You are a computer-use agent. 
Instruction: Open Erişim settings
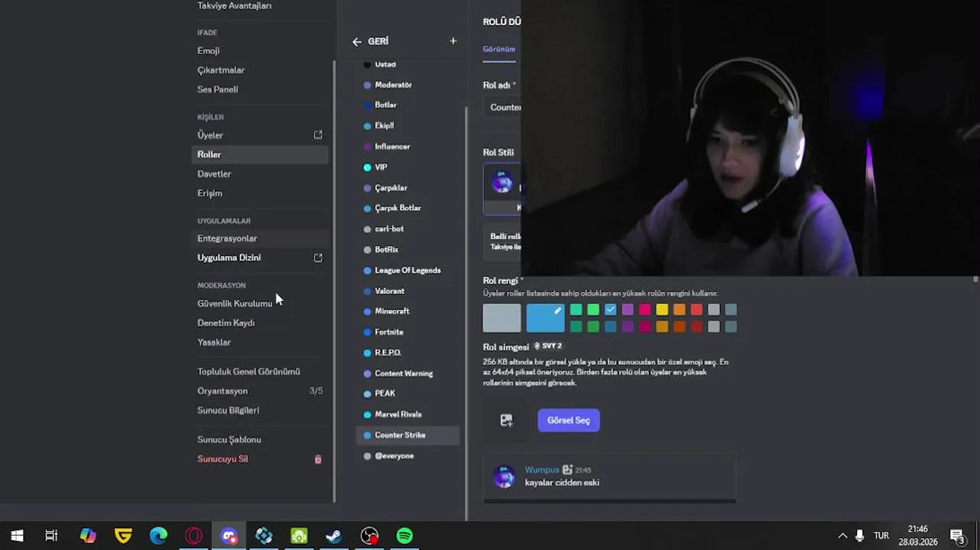(210, 193)
